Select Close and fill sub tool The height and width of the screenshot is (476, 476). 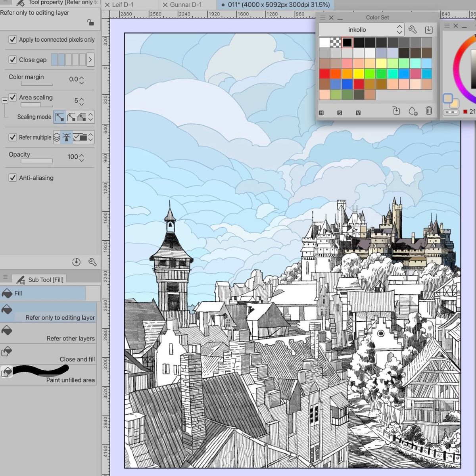click(x=48, y=354)
